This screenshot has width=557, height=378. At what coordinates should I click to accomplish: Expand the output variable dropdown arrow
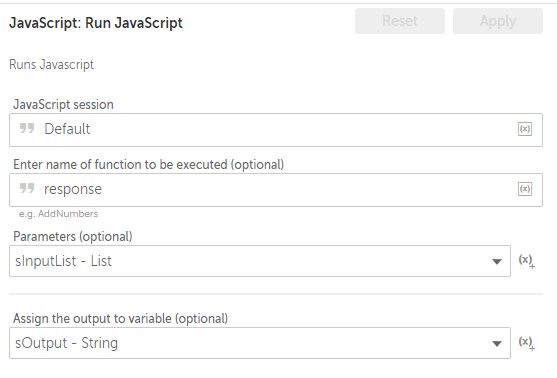(x=497, y=344)
